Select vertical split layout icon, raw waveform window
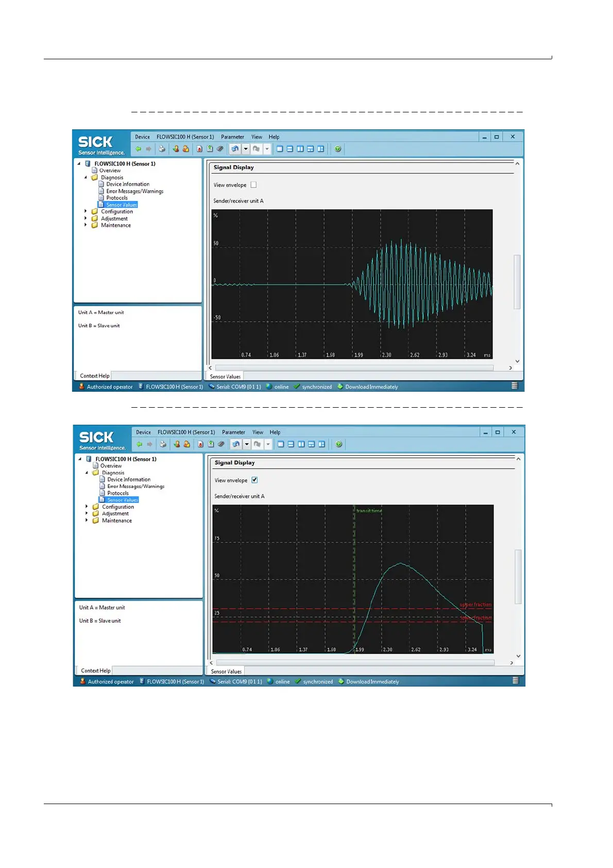 click(x=300, y=149)
